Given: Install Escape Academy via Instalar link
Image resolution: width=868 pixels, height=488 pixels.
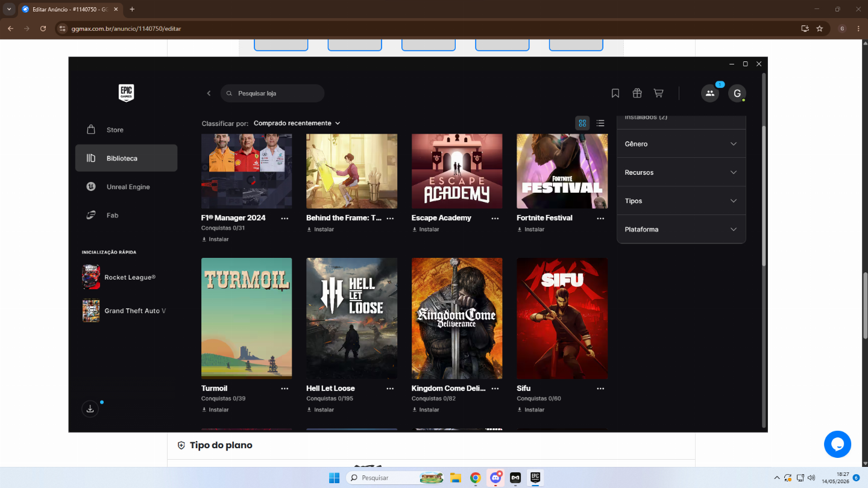Looking at the screenshot, I should (426, 230).
